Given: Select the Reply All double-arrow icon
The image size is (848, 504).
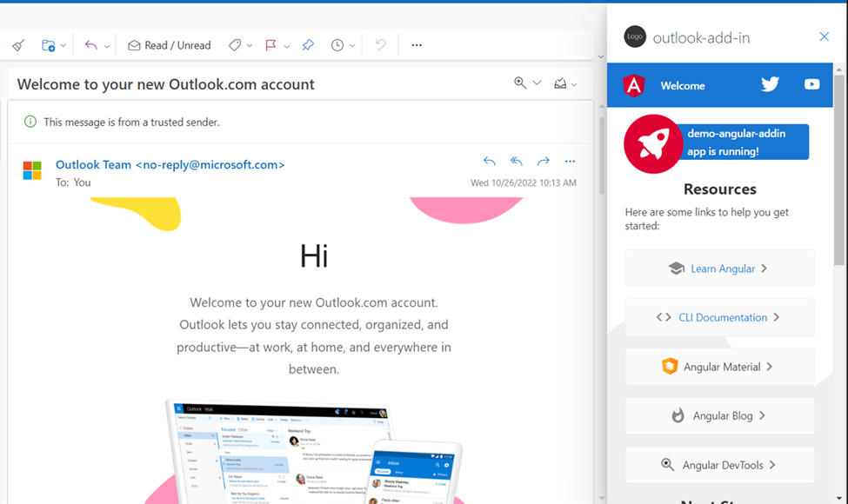Looking at the screenshot, I should coord(516,162).
